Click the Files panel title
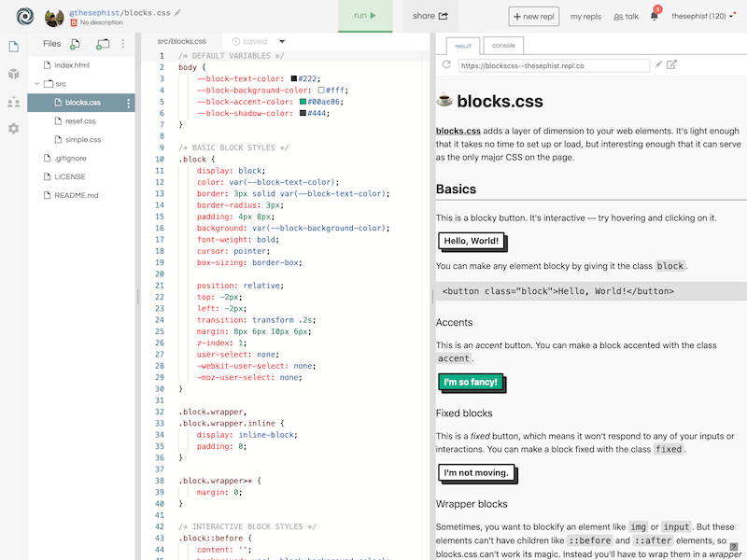The image size is (747, 560). pyautogui.click(x=52, y=44)
